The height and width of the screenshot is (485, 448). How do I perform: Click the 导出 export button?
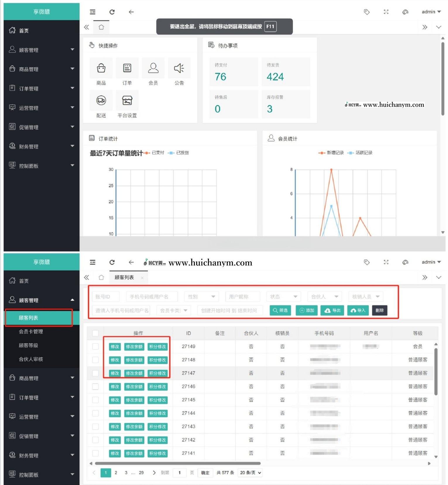[x=333, y=310]
